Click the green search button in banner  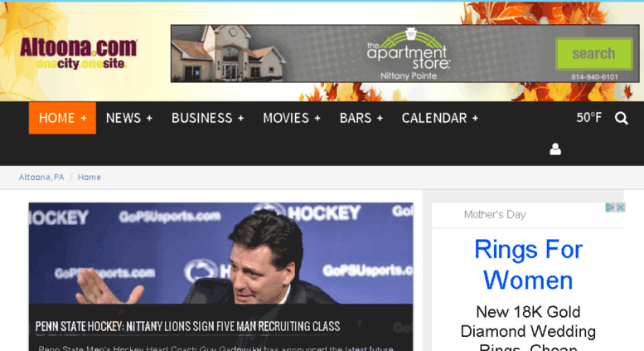pos(594,54)
